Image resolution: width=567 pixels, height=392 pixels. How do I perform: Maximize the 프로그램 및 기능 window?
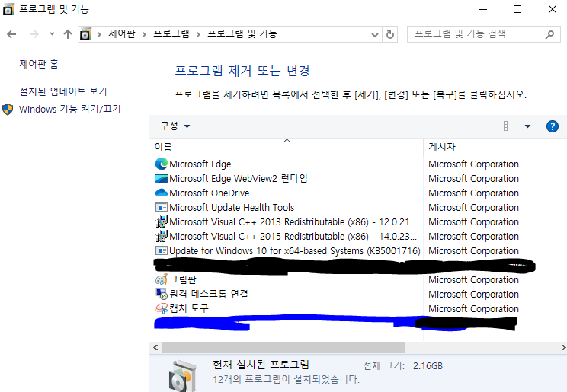coord(517,9)
